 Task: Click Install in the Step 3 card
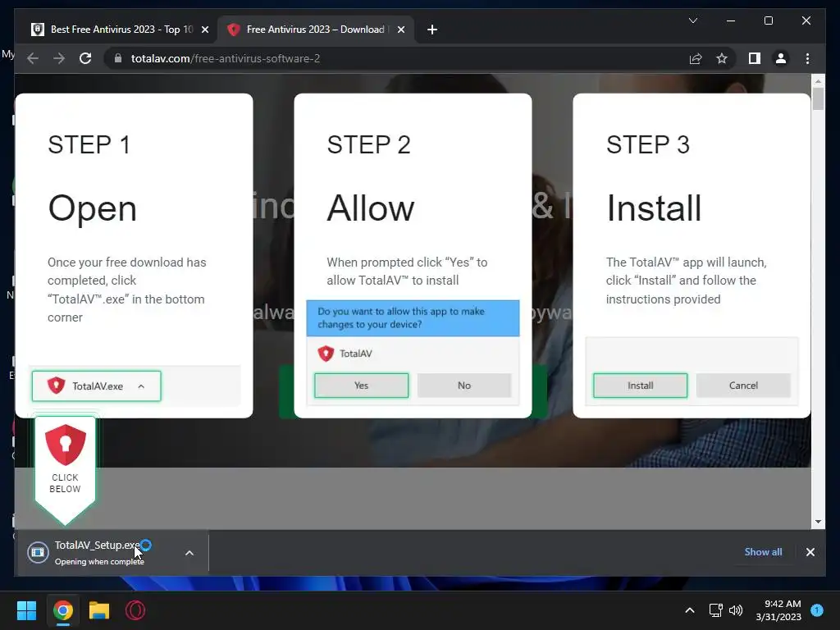[x=640, y=386]
